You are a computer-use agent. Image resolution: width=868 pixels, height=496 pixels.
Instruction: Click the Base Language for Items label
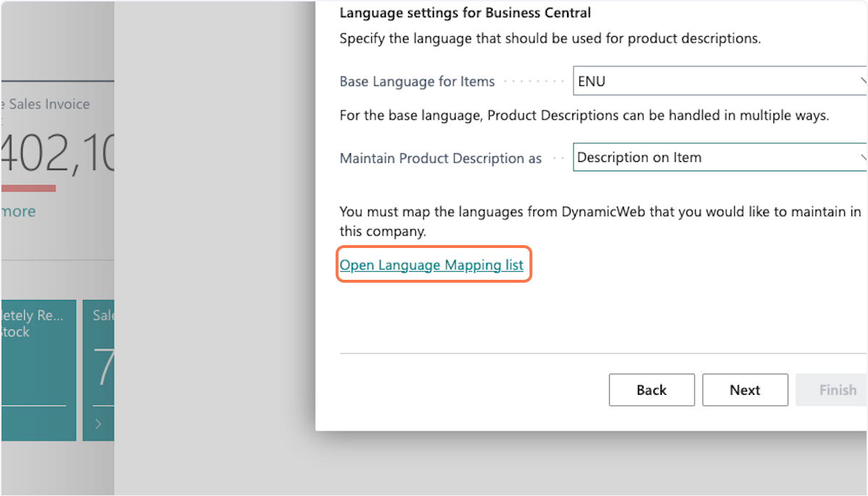coord(417,82)
